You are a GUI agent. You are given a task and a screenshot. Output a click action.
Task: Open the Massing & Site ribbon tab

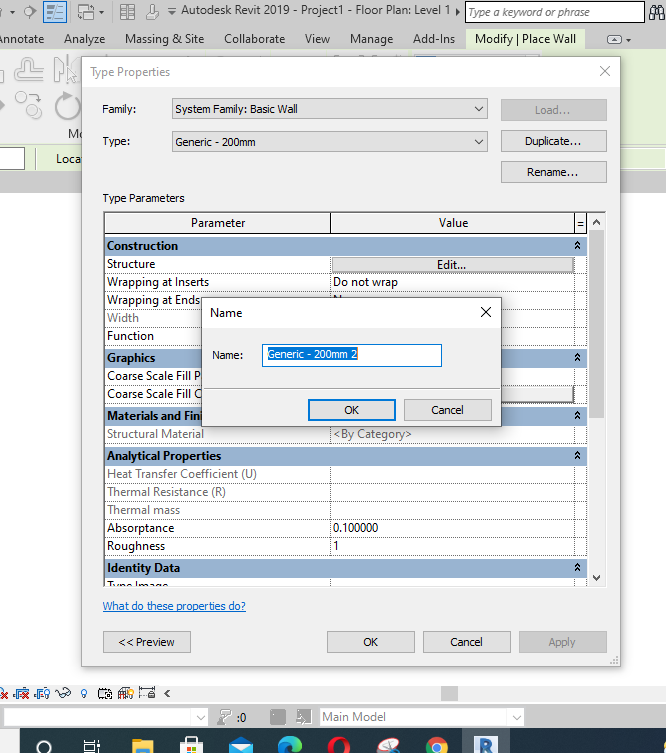click(x=164, y=39)
